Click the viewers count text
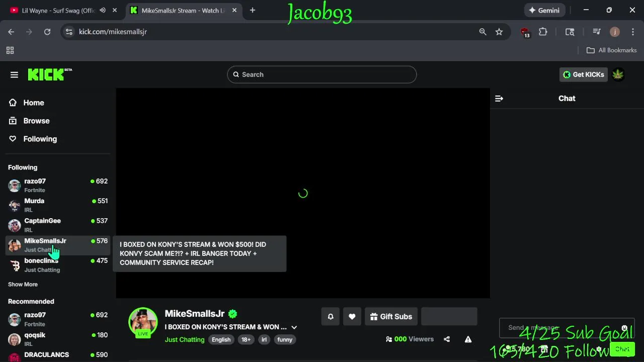Image resolution: width=644 pixels, height=362 pixels. click(x=409, y=339)
